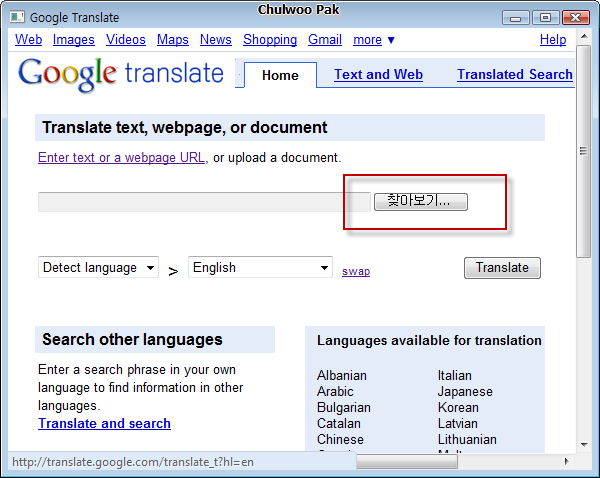Click the vertical scrollbar up arrow
Image resolution: width=600 pixels, height=478 pixels.
(x=584, y=36)
